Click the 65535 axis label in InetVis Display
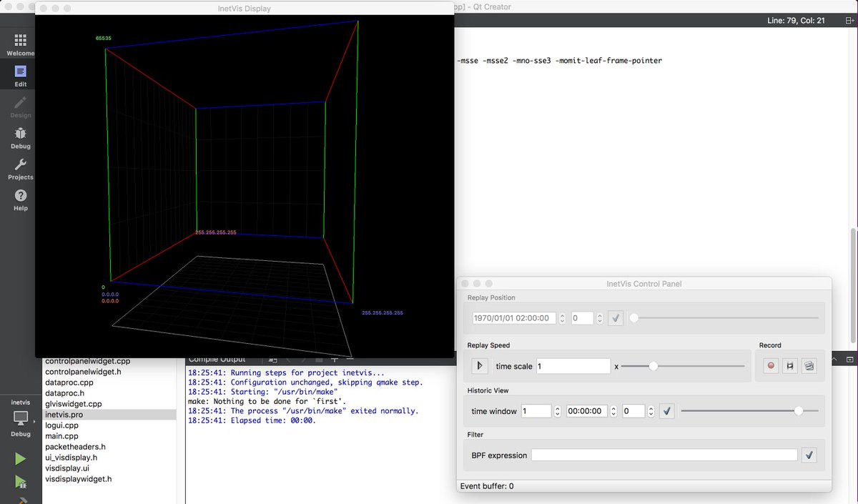Viewport: 858px width, 504px height. pyautogui.click(x=105, y=38)
